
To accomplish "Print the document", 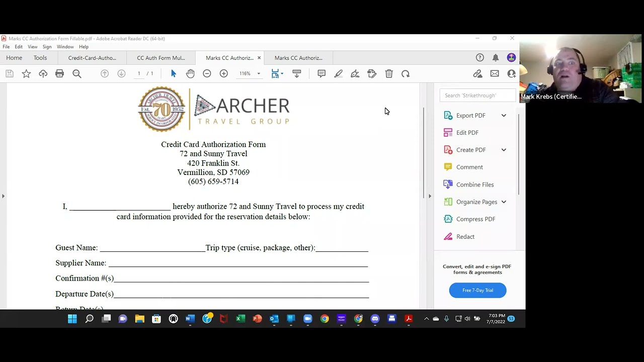I will click(60, 74).
